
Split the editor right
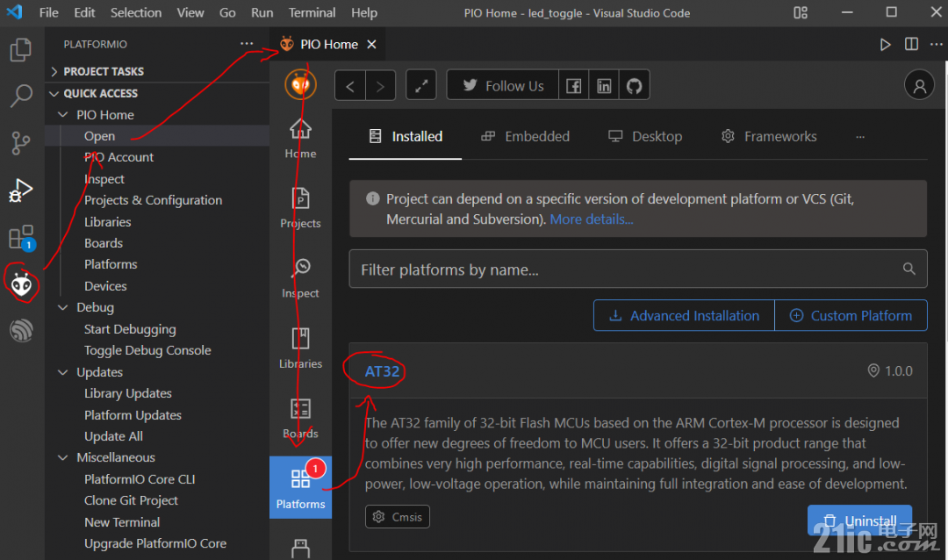[x=911, y=44]
